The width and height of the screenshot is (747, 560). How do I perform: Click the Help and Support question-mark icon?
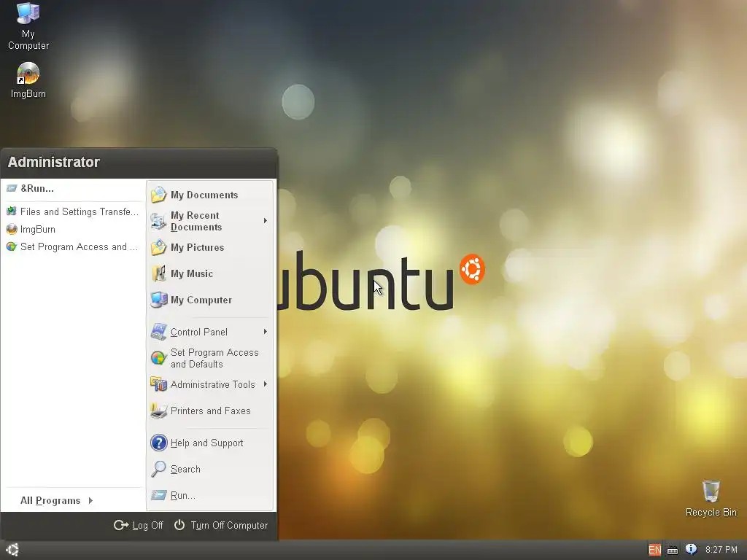[158, 443]
